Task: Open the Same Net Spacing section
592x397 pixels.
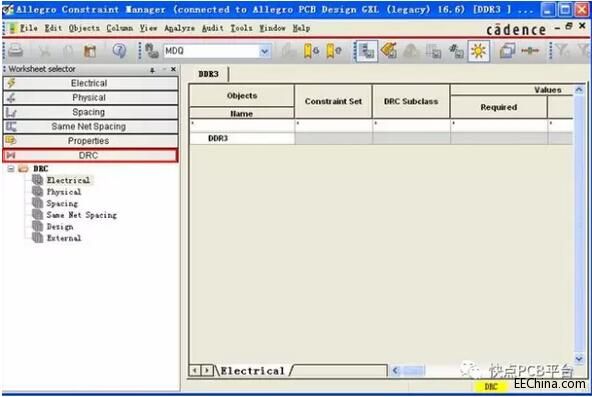Action: tap(90, 126)
